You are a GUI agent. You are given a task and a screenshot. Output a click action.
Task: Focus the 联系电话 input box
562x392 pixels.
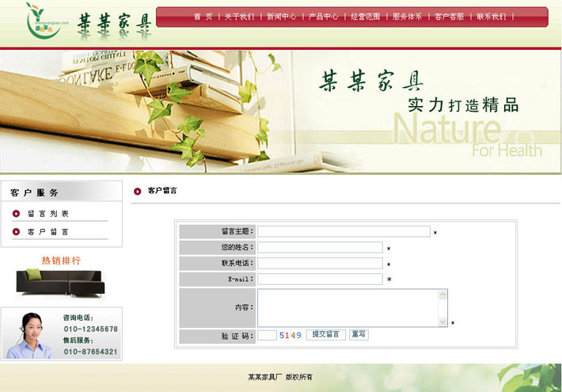pyautogui.click(x=320, y=264)
